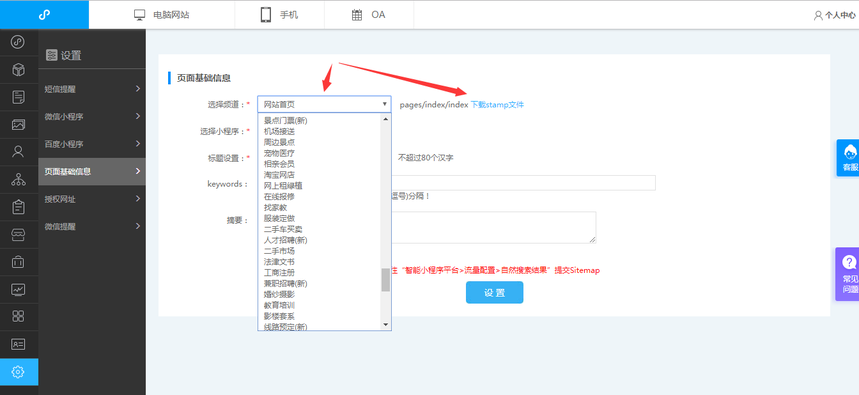Select 相亲会员 in channel list
Viewport: 859px width, 395px height.
click(279, 164)
